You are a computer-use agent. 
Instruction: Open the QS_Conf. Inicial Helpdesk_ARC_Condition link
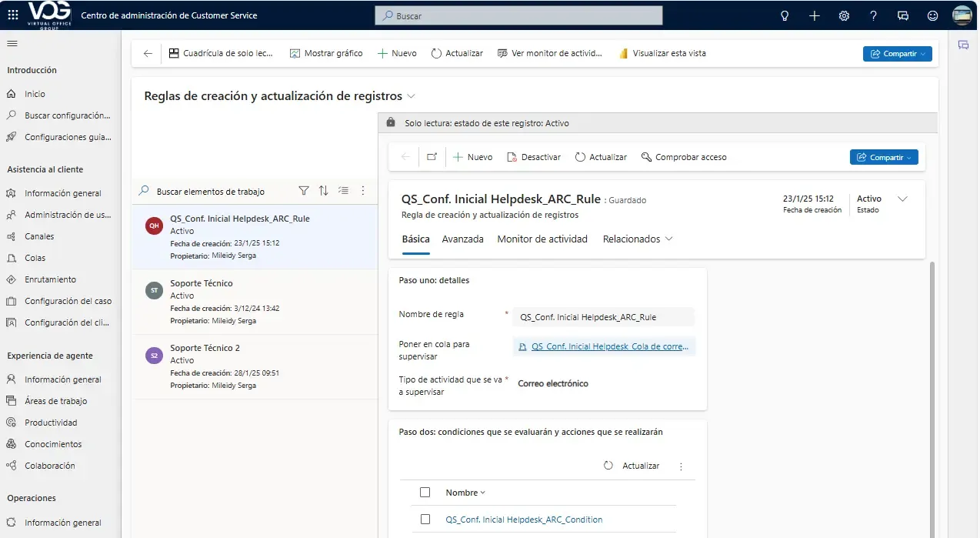(x=524, y=520)
